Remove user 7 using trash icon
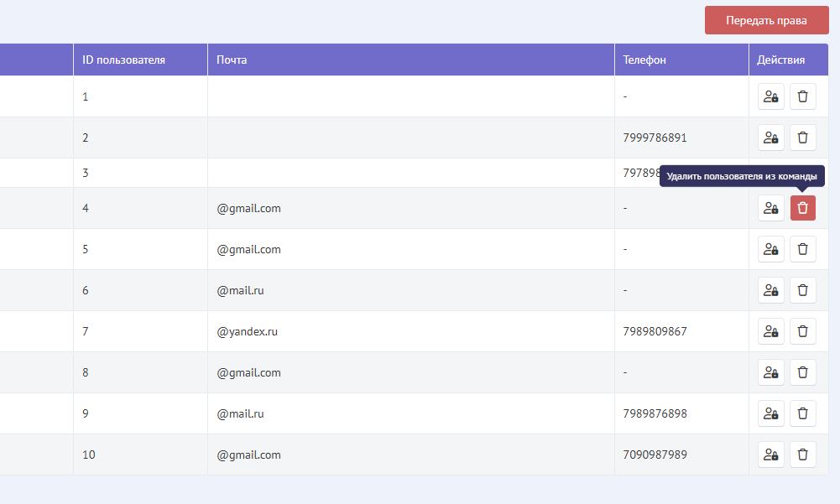Screen dimensions: 840x504 click(x=802, y=331)
